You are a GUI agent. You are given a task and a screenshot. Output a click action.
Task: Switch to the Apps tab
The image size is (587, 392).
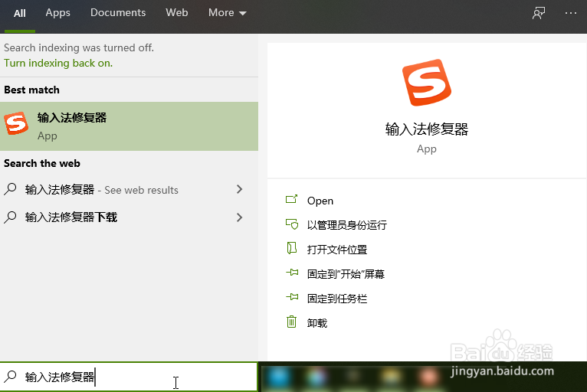tap(57, 13)
